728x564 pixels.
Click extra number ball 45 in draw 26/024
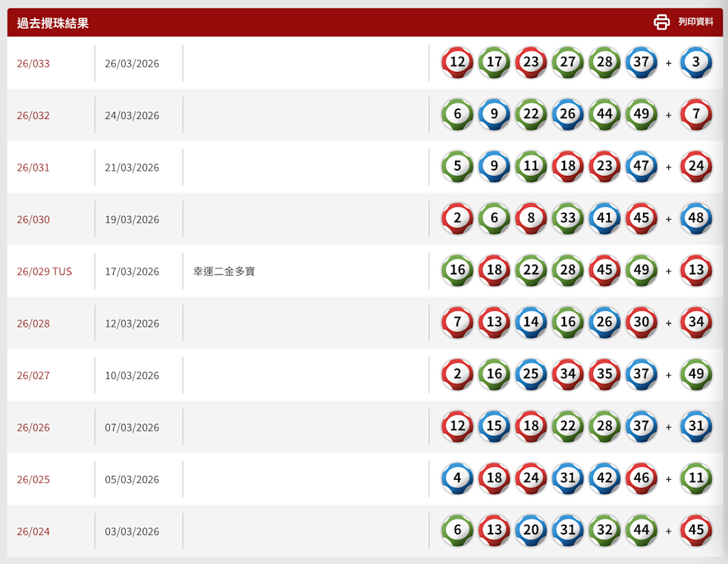pyautogui.click(x=696, y=531)
